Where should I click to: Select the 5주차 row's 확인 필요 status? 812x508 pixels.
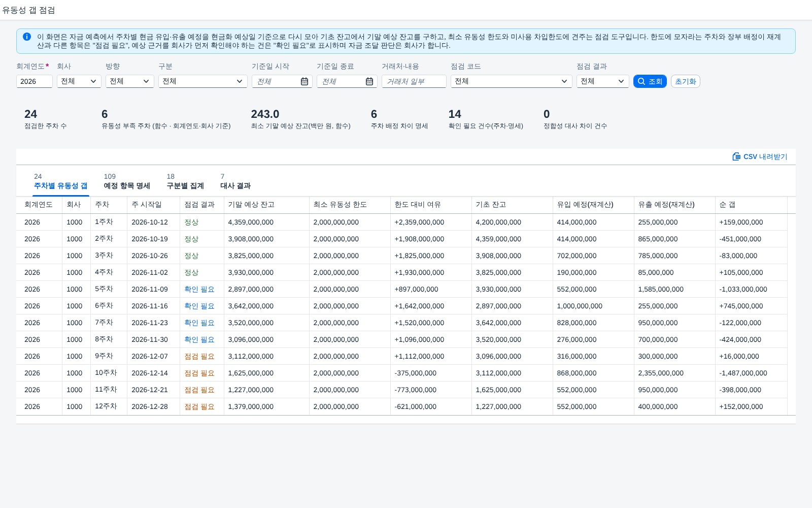(x=199, y=289)
